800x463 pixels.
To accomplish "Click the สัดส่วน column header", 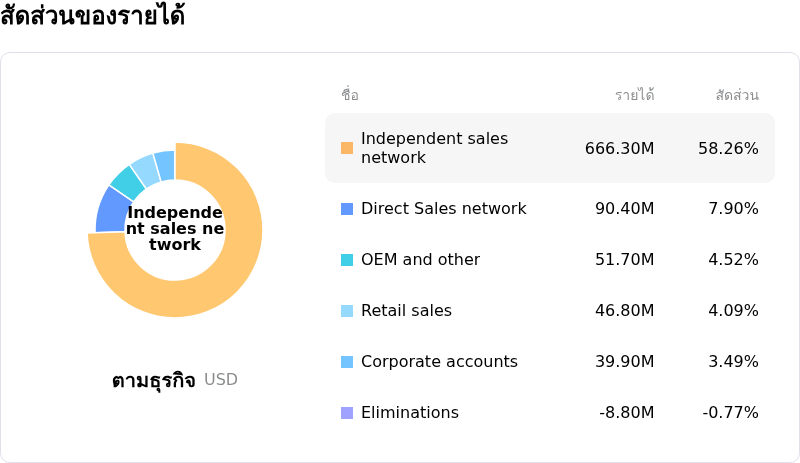I will 737,95.
